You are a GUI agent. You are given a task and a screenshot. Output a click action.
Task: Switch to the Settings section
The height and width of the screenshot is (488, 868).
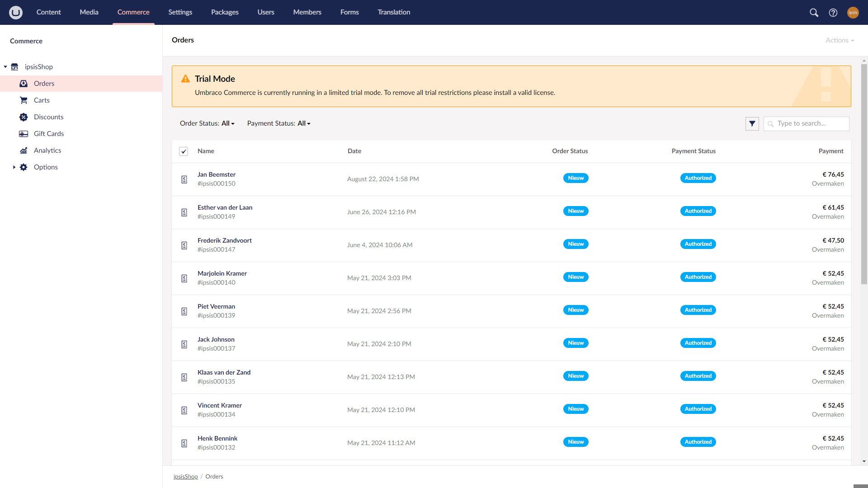(180, 12)
